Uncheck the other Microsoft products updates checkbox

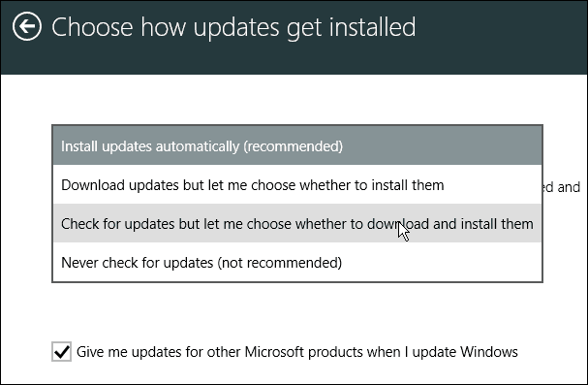point(61,352)
